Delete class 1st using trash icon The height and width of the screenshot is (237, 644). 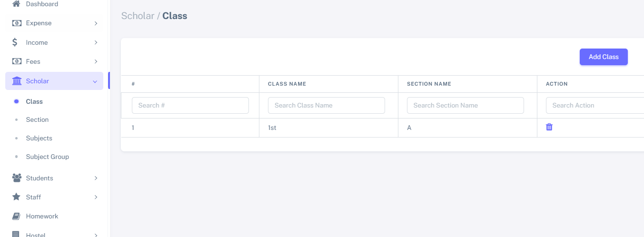549,127
